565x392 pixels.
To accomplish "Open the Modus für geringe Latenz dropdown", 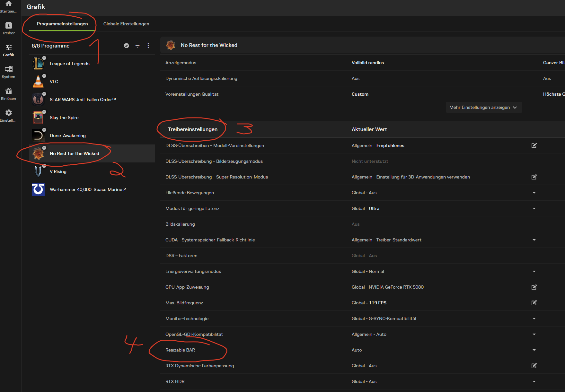I will click(x=534, y=208).
